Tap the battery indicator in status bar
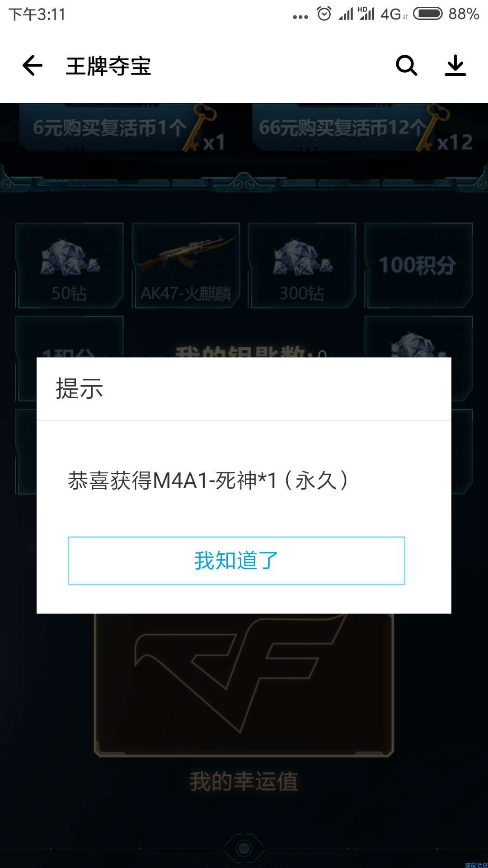Screen dimensions: 488x868 tap(427, 14)
